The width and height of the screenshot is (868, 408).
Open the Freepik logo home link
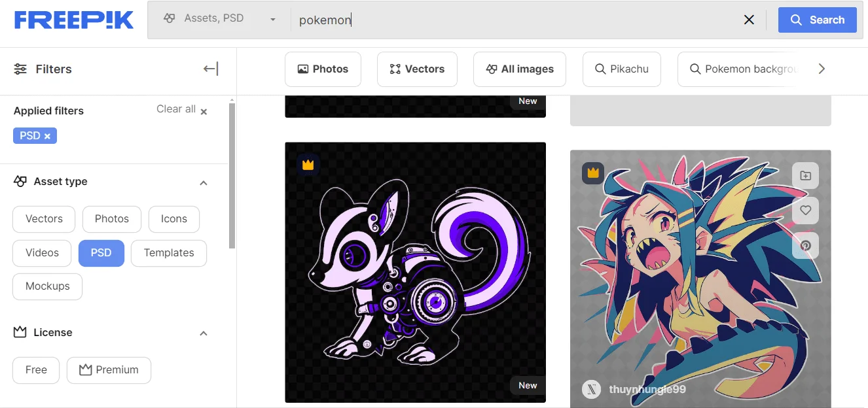click(x=74, y=20)
